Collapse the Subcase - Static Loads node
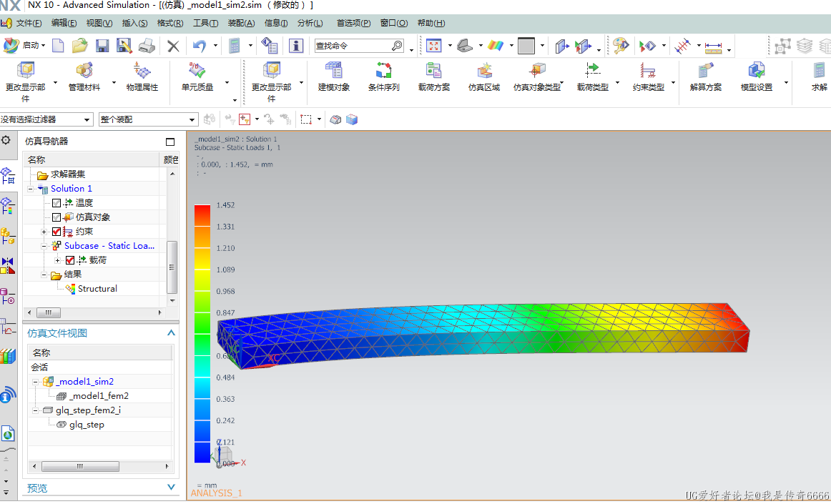Screen dimensions: 831x504 44,246
